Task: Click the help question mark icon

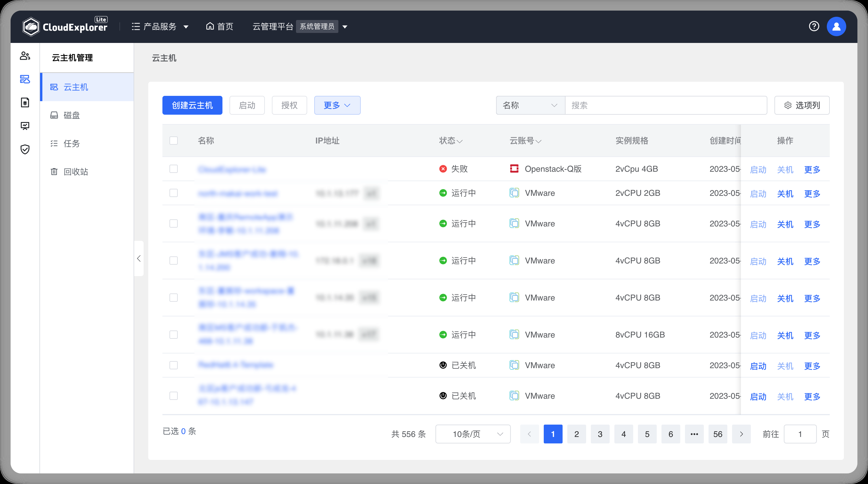Action: pos(814,26)
